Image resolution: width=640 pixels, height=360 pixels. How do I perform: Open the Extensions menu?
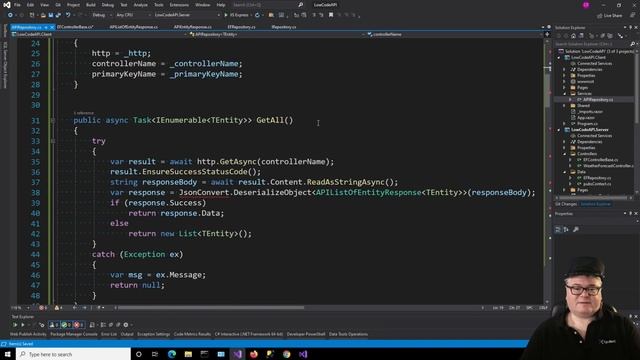179,5
